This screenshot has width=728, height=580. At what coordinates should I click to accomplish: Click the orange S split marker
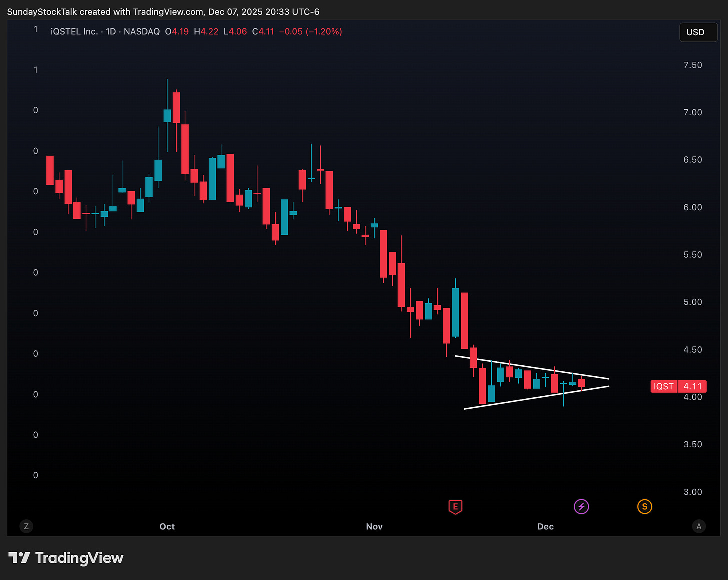645,507
